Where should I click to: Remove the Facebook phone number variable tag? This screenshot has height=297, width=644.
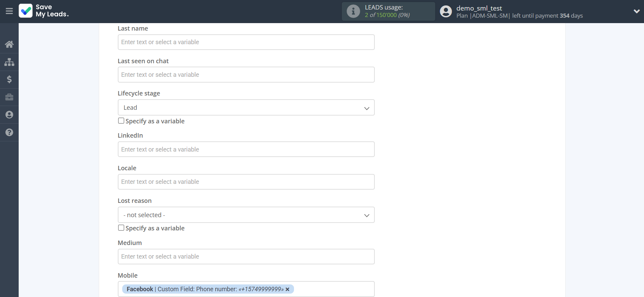pyautogui.click(x=288, y=290)
